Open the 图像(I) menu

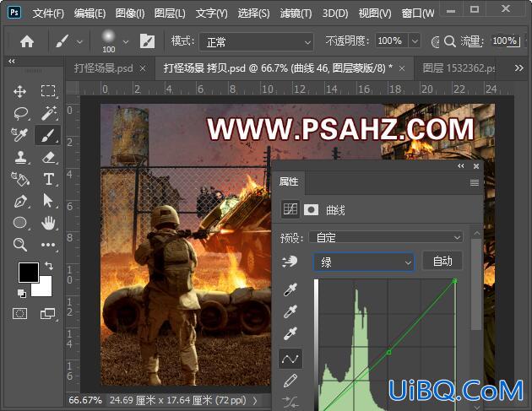point(130,14)
